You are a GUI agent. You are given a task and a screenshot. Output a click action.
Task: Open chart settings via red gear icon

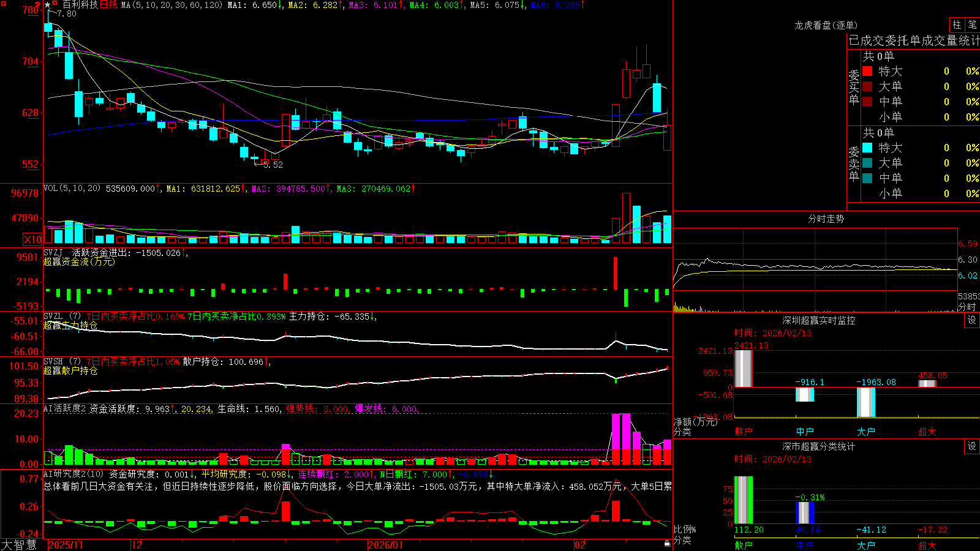tap(56, 4)
